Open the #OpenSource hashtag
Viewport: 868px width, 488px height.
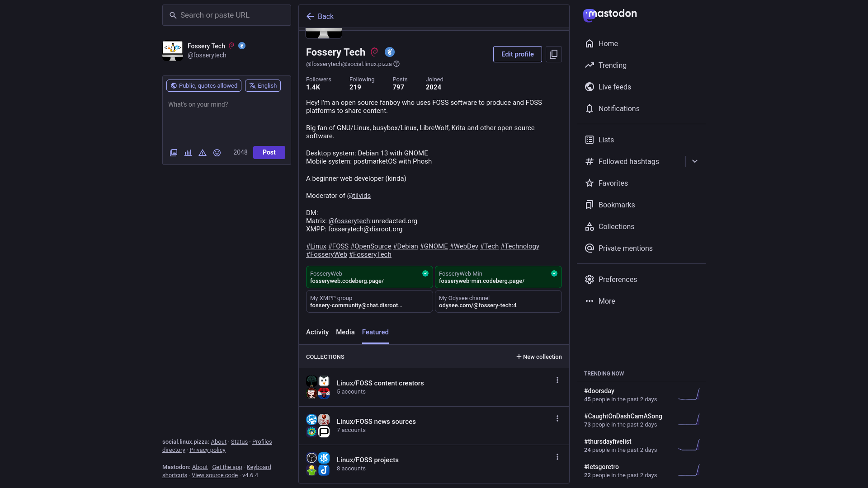(371, 246)
